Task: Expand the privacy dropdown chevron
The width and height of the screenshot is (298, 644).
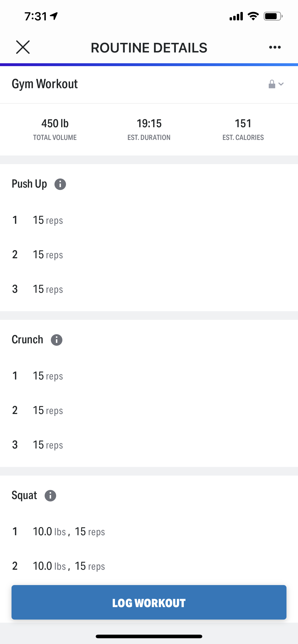Action: [281, 84]
